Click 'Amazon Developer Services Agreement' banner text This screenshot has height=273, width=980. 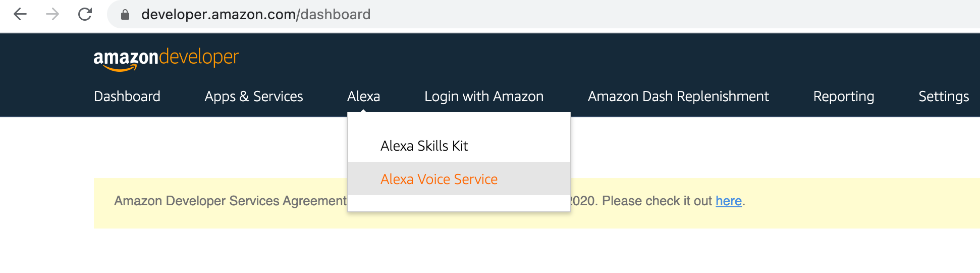(230, 201)
